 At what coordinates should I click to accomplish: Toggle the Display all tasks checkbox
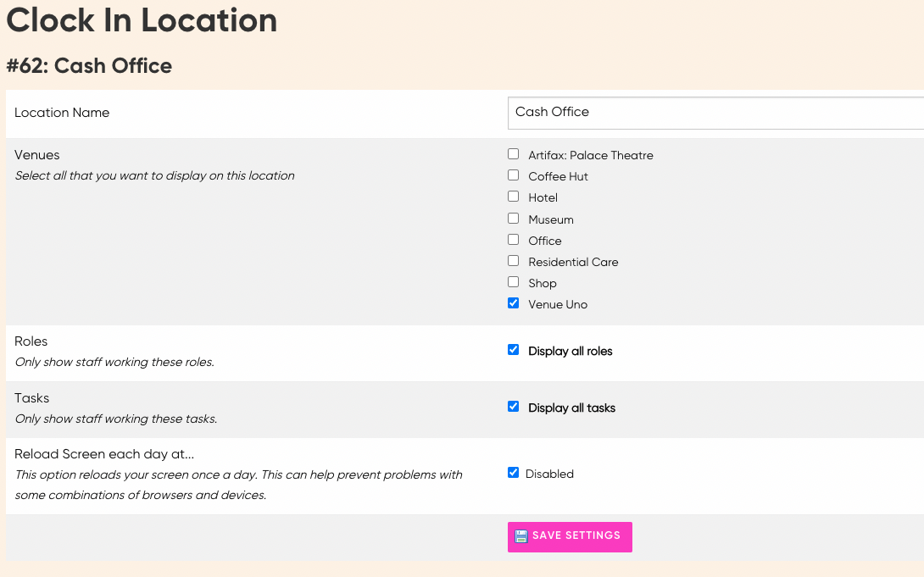[x=513, y=407]
